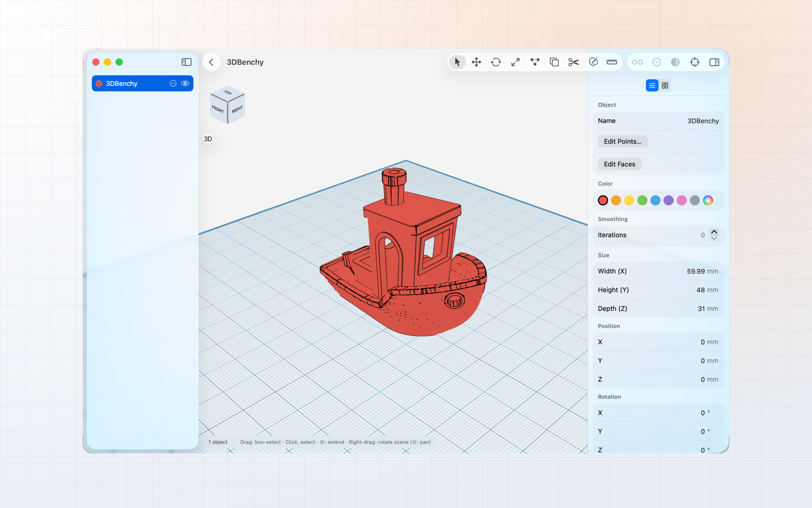Edit the Position Y value

703,361
